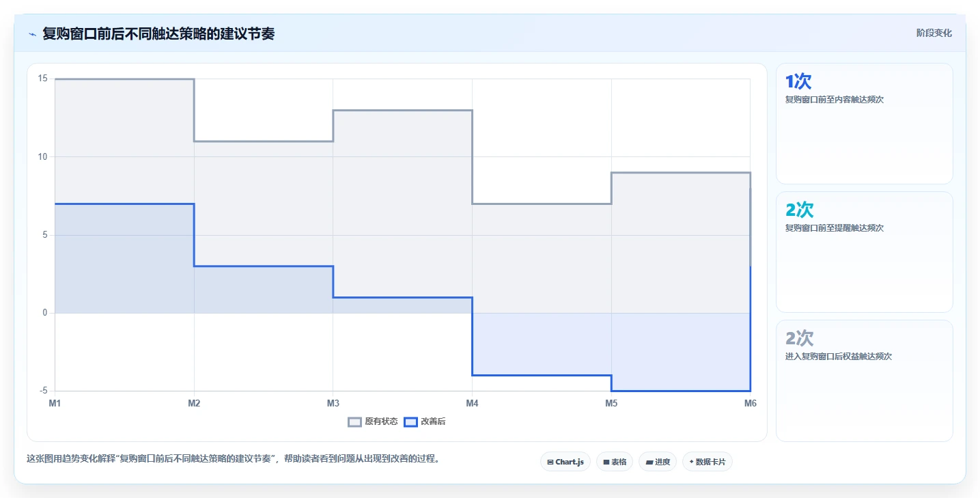The height and width of the screenshot is (498, 980).
Task: Click the 复购窗口前至内容触达频次 description
Action: [x=835, y=99]
